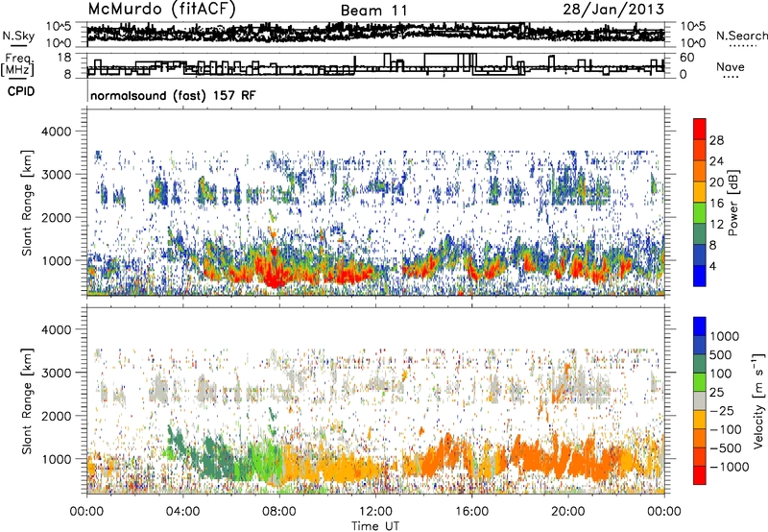768x532 pixels.
Task: Click the '16' power colorbar tick label
Action: 716,204
